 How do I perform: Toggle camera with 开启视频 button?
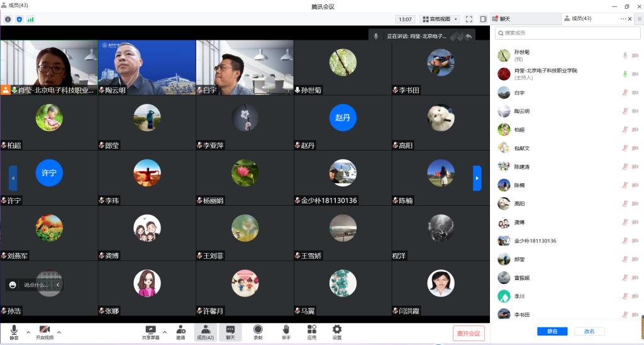pos(45,332)
